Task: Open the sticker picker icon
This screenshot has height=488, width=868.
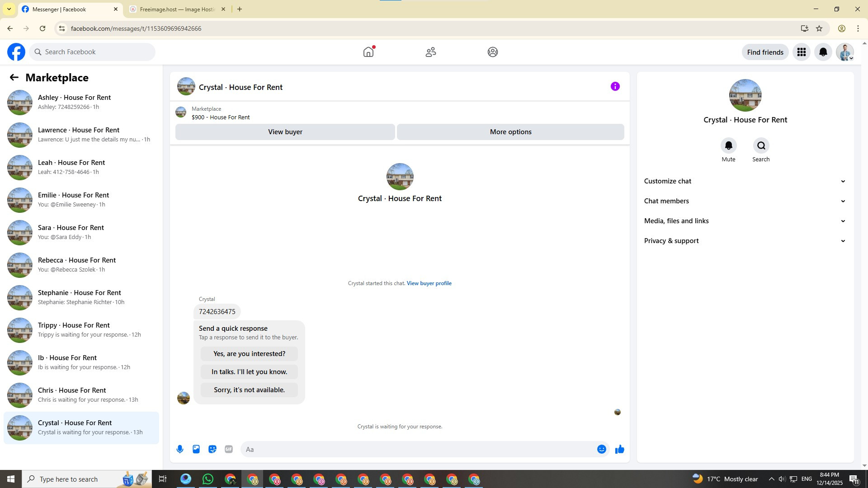Action: 212,449
